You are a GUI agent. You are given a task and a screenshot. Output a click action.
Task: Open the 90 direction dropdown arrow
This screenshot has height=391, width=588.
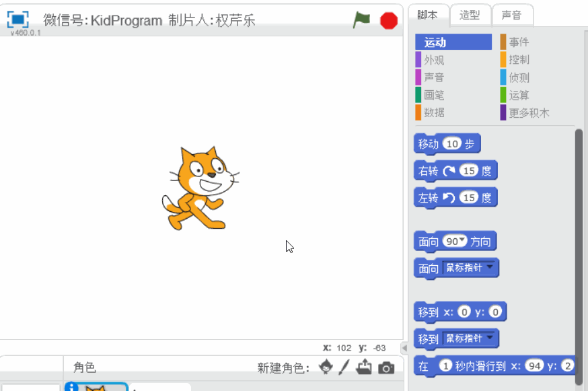tap(462, 240)
